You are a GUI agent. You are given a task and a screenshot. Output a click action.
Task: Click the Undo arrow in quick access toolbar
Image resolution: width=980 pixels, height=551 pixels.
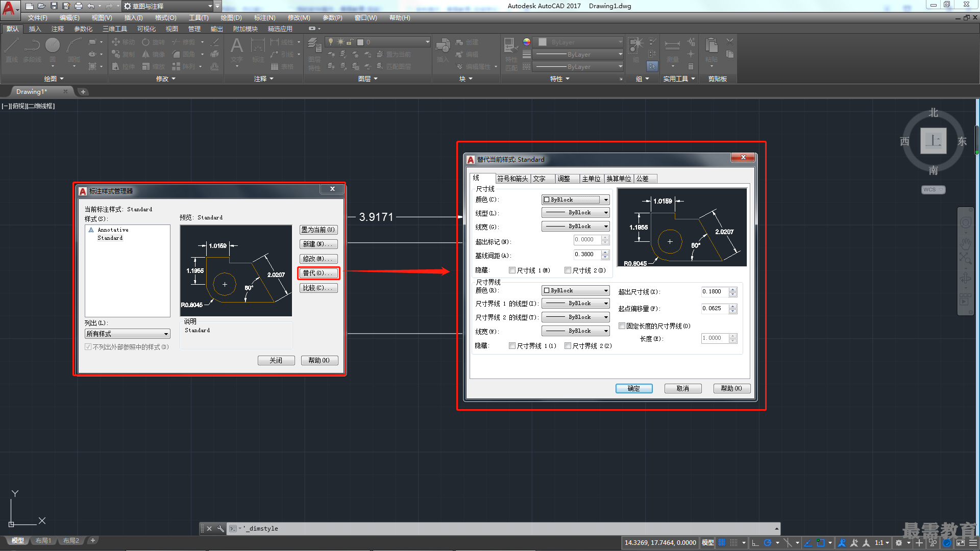click(x=91, y=6)
